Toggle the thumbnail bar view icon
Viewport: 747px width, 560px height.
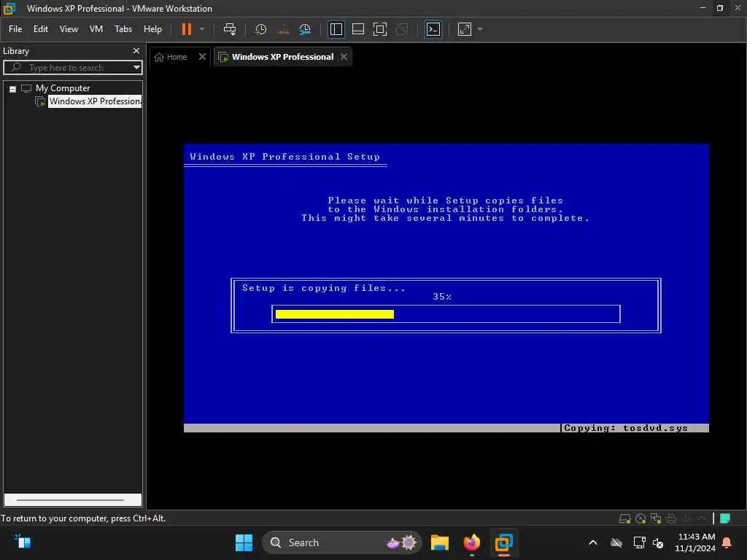click(x=357, y=29)
